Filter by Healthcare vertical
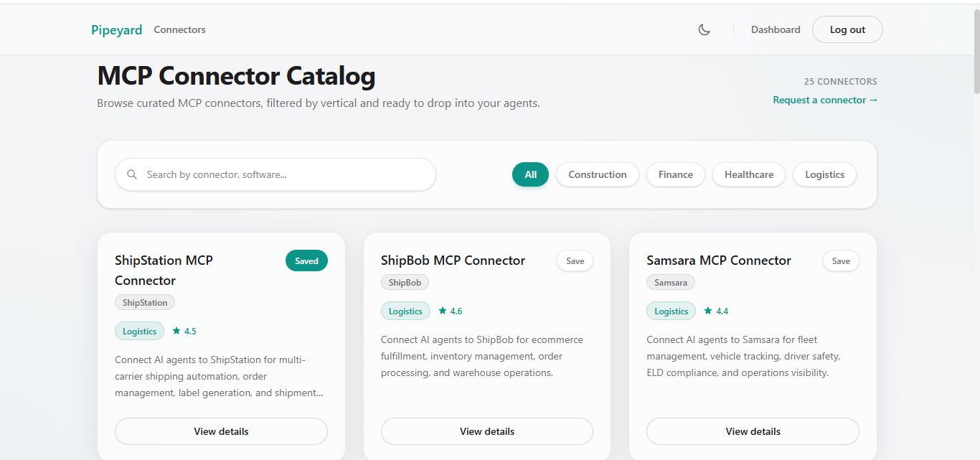 [749, 174]
